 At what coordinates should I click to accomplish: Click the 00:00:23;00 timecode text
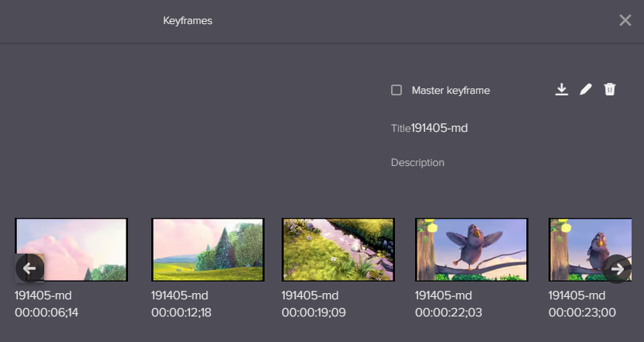[582, 313]
